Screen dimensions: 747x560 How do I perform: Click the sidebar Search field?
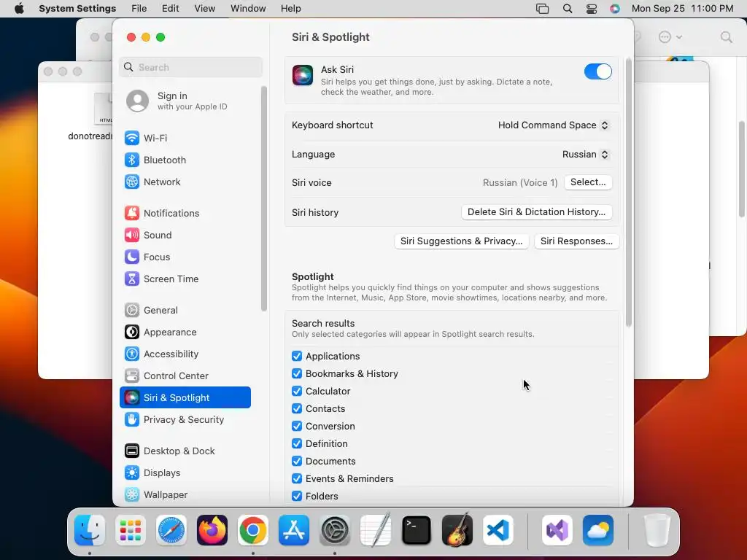pyautogui.click(x=190, y=67)
